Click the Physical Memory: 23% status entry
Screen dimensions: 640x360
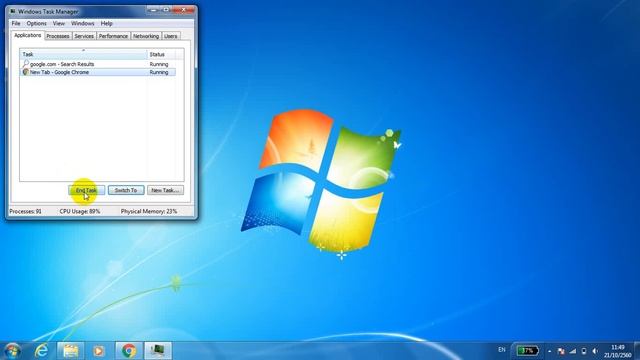point(149,211)
